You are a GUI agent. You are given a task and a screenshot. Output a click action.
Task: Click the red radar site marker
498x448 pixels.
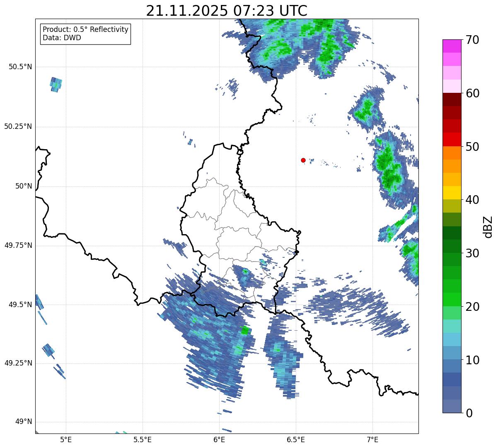point(303,160)
